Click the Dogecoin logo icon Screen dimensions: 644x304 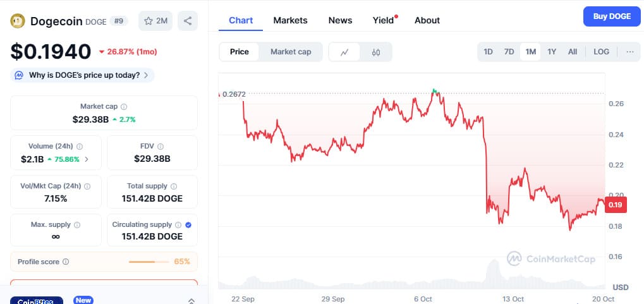(17, 21)
